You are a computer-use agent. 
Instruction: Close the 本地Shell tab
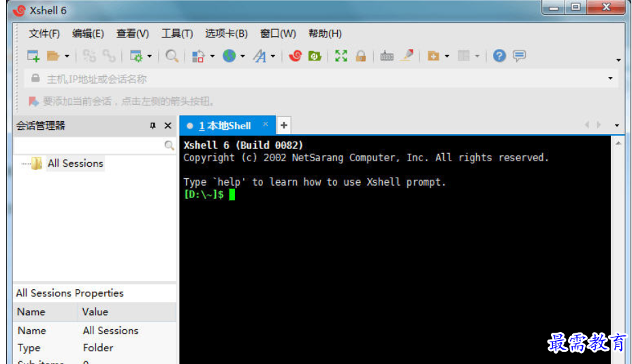click(x=265, y=124)
